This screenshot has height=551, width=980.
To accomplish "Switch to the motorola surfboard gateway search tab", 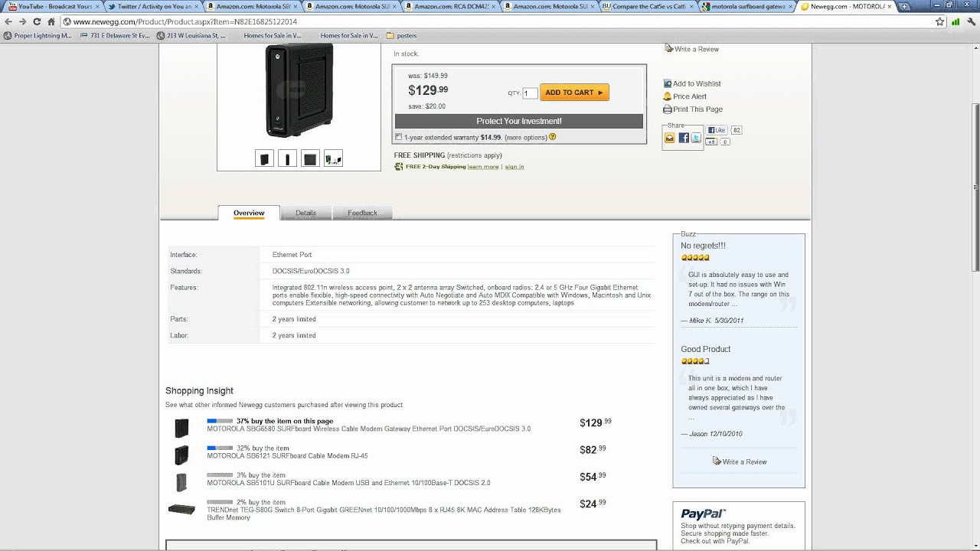I will pos(746,6).
